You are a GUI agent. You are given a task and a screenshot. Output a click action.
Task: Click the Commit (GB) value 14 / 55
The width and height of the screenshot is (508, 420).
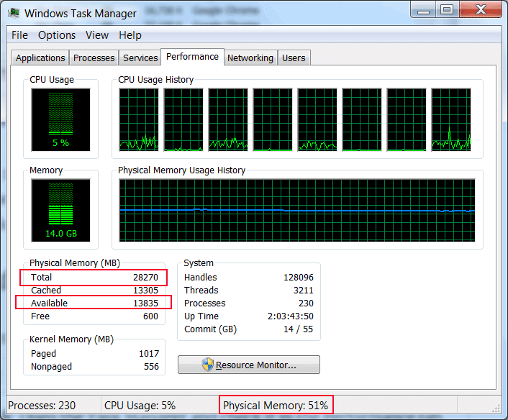[x=298, y=329]
